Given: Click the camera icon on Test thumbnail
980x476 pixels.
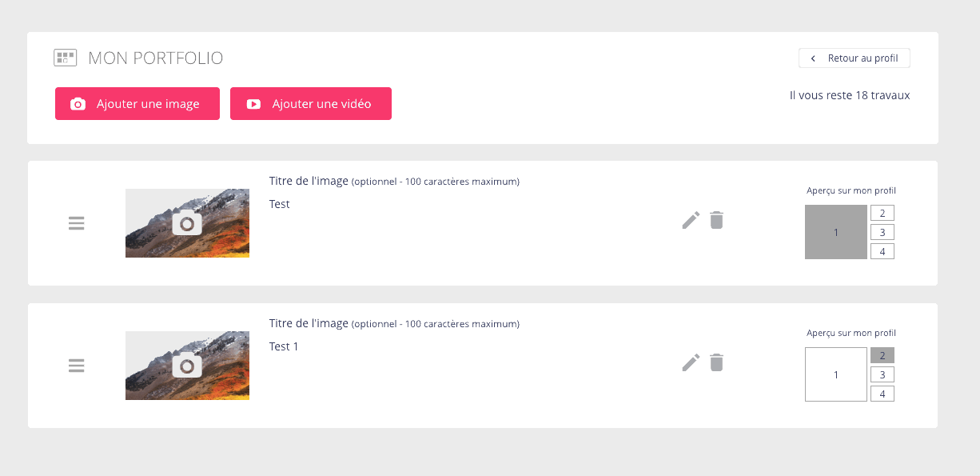Looking at the screenshot, I should [x=187, y=223].
